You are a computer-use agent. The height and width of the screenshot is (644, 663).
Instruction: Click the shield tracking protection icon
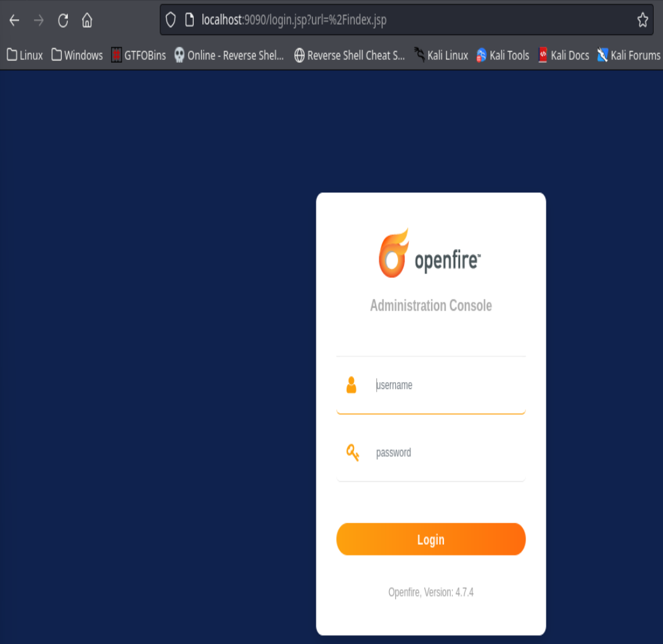click(171, 20)
